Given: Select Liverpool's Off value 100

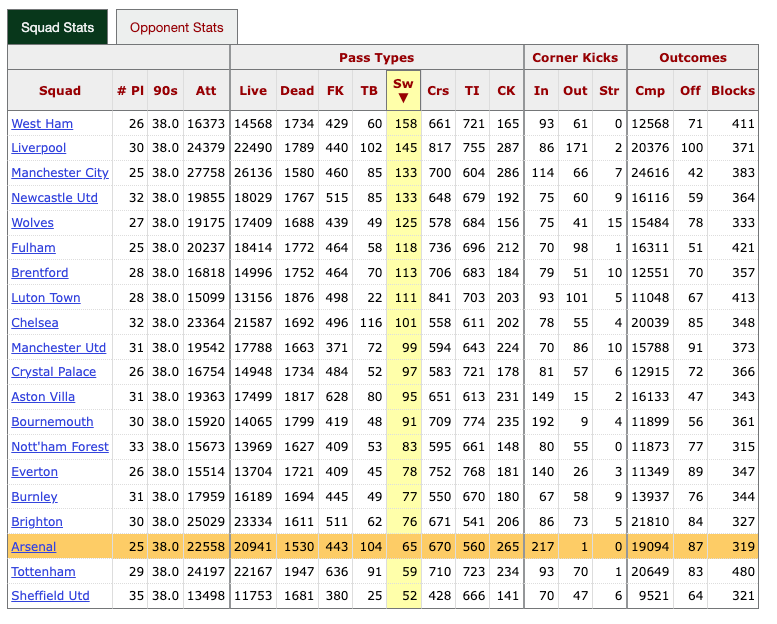Looking at the screenshot, I should point(691,148).
